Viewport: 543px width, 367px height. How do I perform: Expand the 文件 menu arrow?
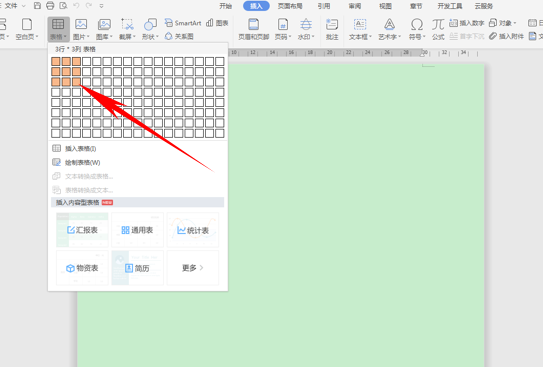tap(24, 6)
